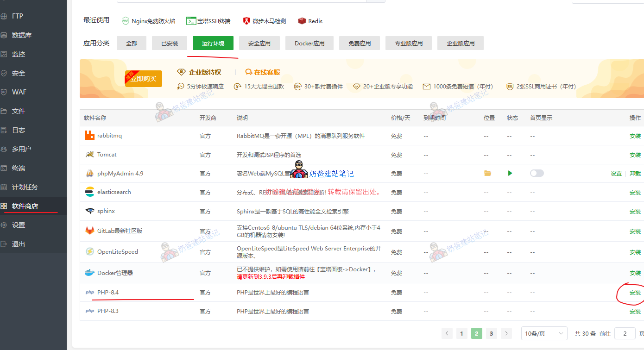This screenshot has width=644, height=350.
Task: Click the 软件商店 sidebar icon
Action: 4,206
